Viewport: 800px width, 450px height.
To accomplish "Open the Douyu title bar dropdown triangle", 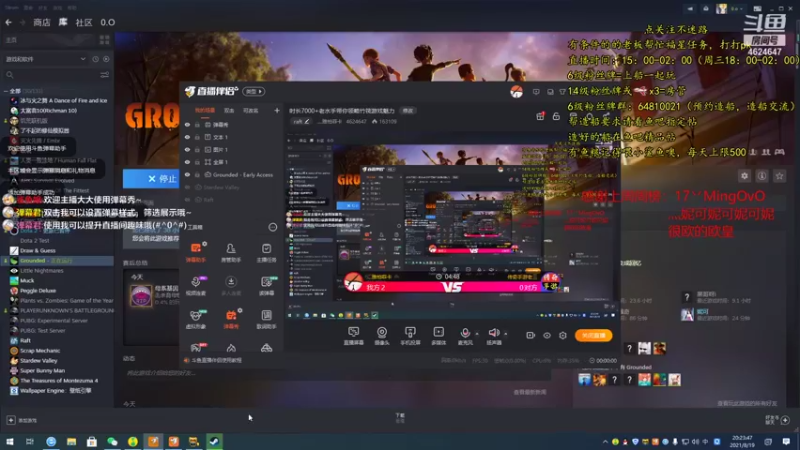I will 562,92.
